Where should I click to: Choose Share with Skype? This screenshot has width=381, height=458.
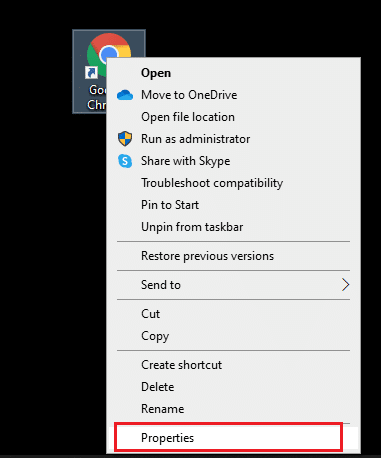(233, 161)
